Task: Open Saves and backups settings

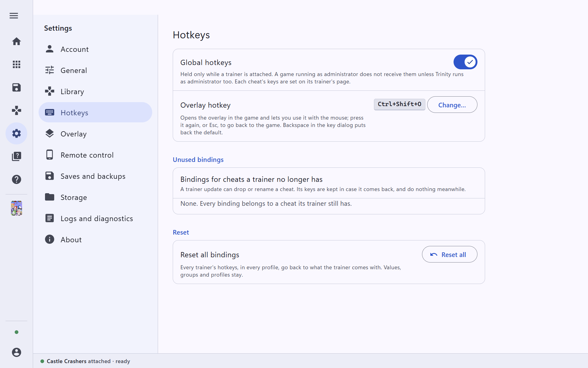Action: [95, 176]
